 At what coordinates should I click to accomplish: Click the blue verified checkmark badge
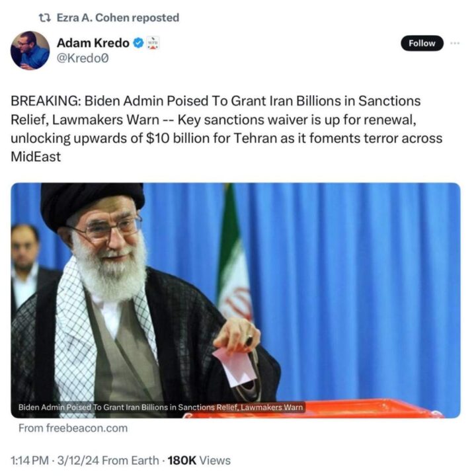138,43
